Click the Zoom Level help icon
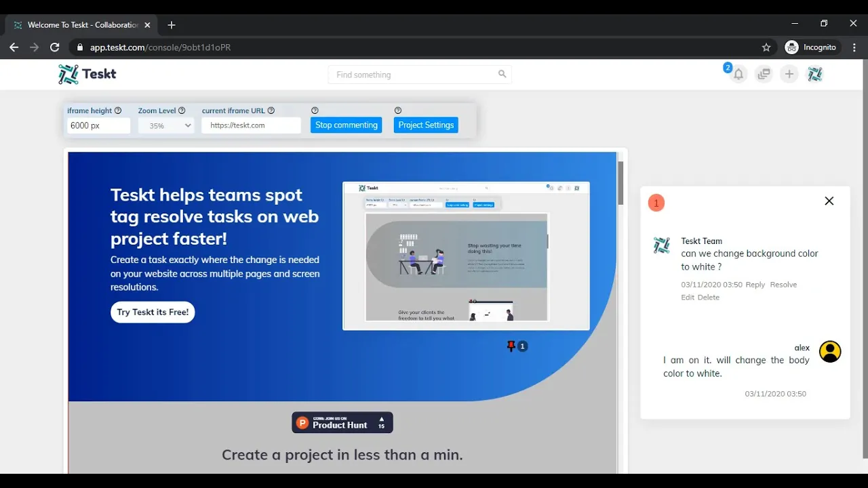The width and height of the screenshot is (868, 488). point(182,110)
